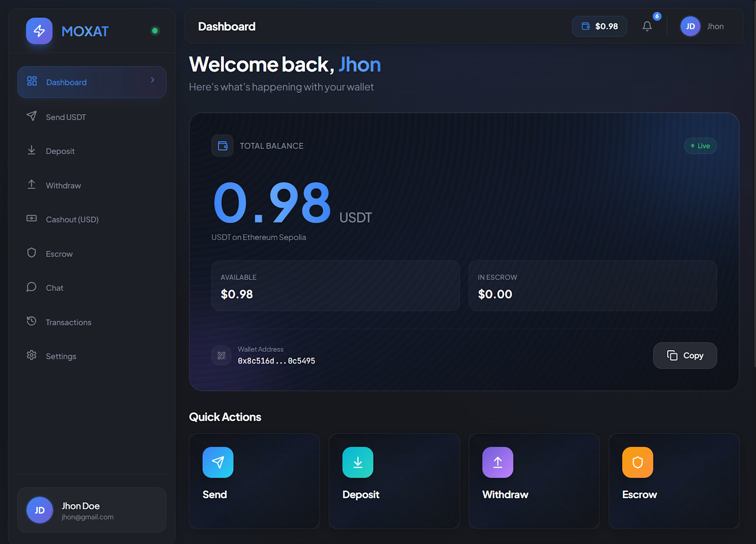Viewport: 756px width, 544px height.
Task: Click the teal Deposit quick action icon
Action: coord(358,462)
